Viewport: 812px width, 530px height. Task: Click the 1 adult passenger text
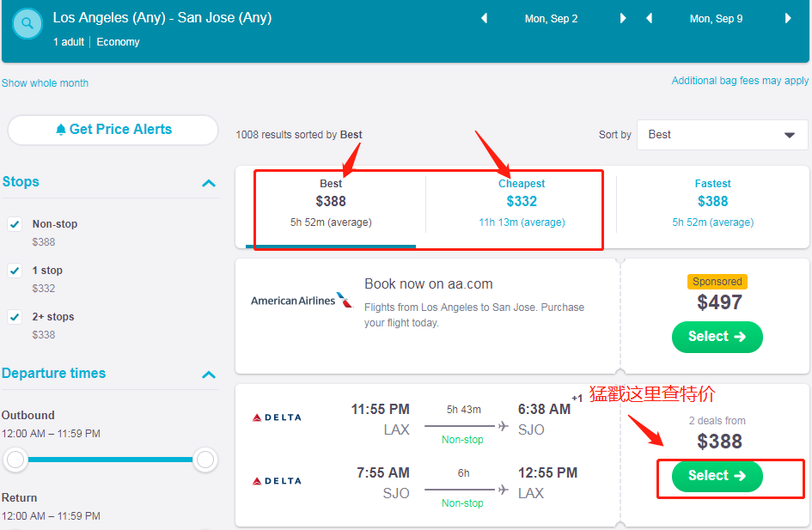click(x=69, y=42)
